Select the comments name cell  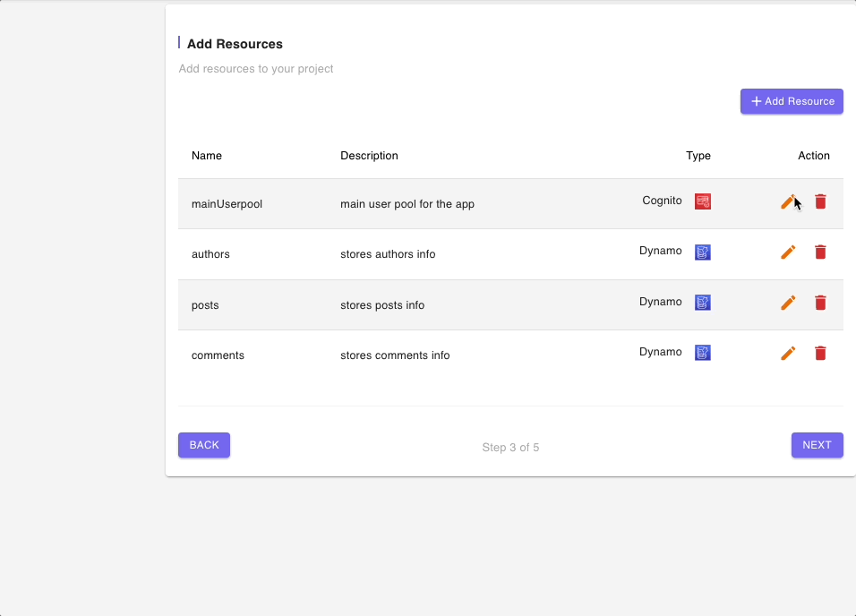click(x=218, y=355)
